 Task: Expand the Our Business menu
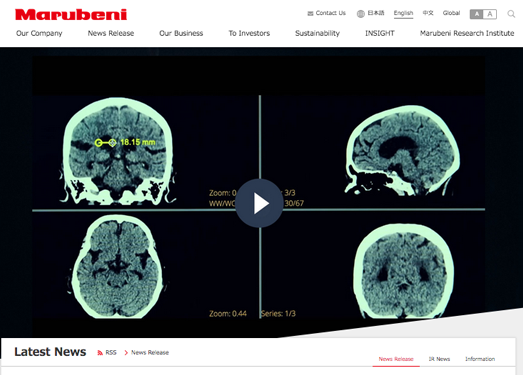(181, 33)
